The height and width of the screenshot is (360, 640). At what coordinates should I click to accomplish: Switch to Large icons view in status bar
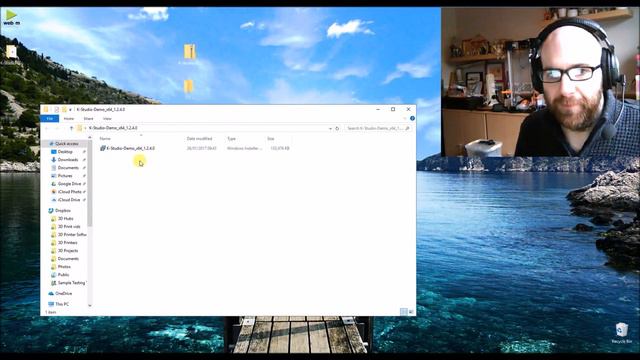[x=411, y=312]
